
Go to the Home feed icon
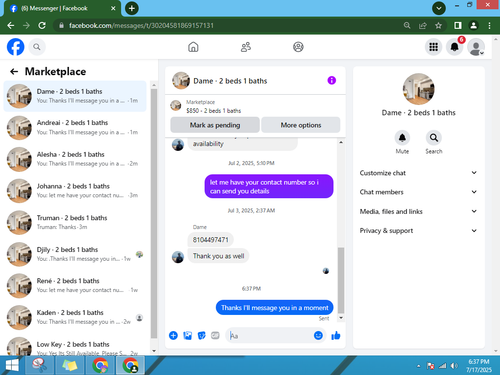(193, 47)
